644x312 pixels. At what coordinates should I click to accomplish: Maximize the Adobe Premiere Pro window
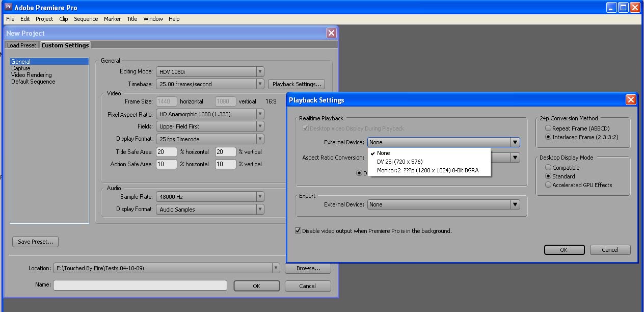tap(623, 8)
